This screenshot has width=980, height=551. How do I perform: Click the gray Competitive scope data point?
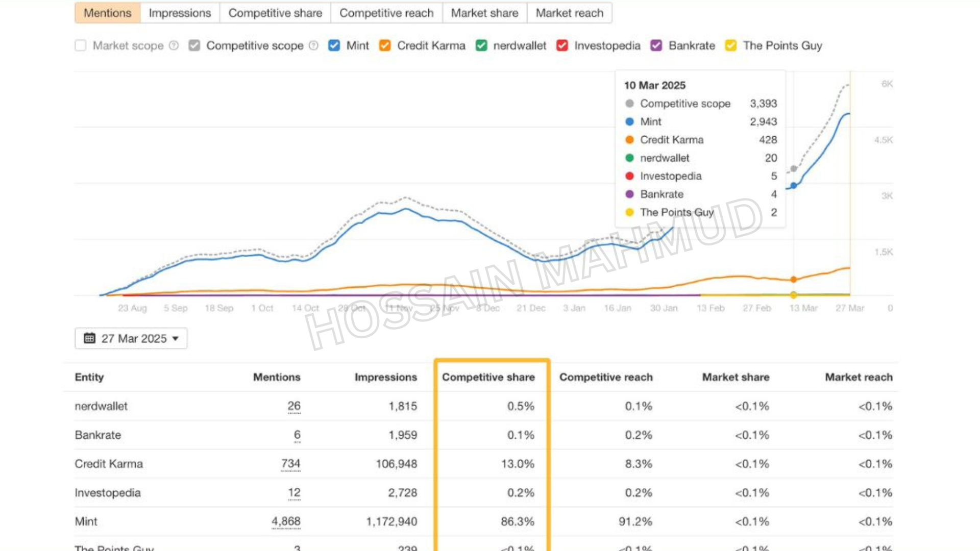pos(794,168)
